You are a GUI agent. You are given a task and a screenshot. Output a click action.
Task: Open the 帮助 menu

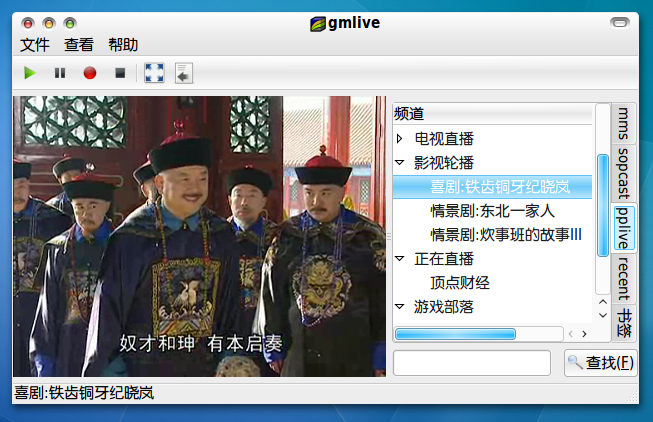click(x=123, y=45)
